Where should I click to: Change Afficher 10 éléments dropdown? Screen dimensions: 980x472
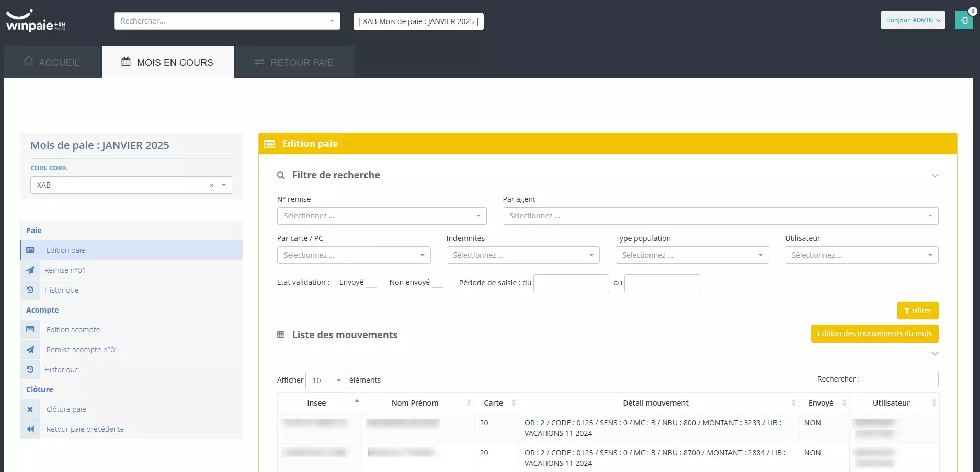point(326,380)
